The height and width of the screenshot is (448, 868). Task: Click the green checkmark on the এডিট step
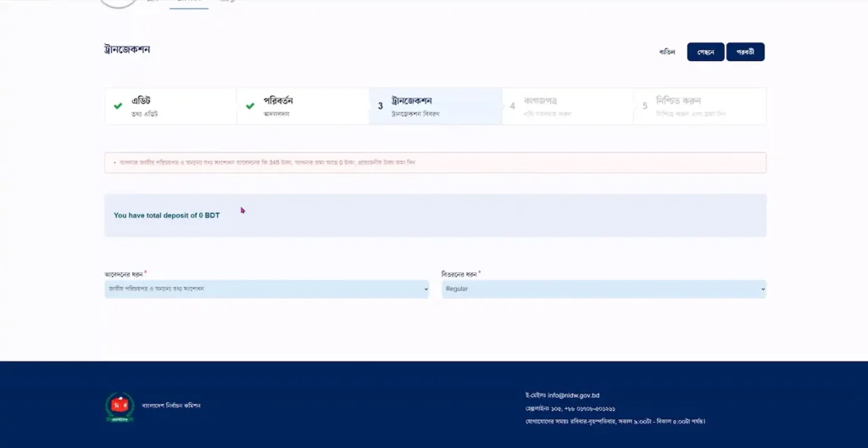click(x=118, y=106)
